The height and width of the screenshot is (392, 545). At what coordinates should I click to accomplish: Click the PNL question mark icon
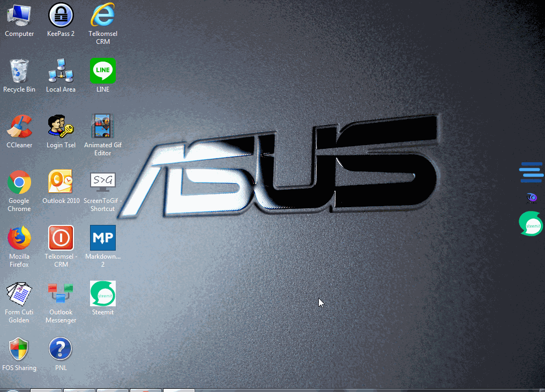(61, 349)
